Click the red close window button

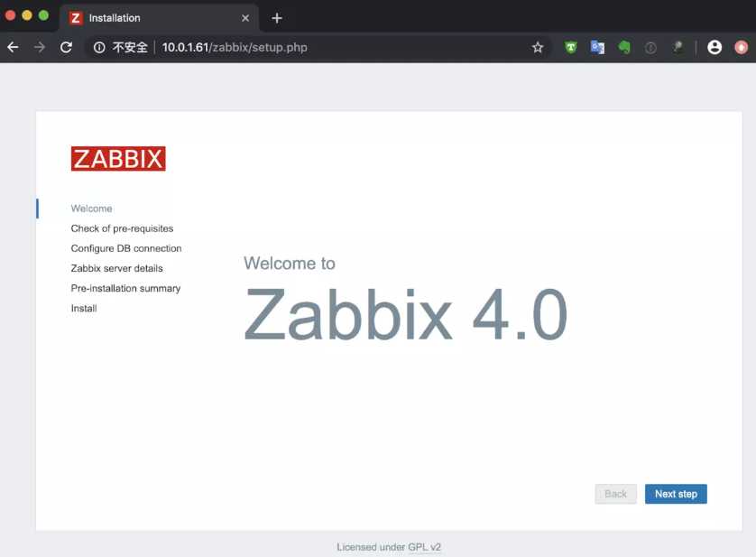[10, 15]
